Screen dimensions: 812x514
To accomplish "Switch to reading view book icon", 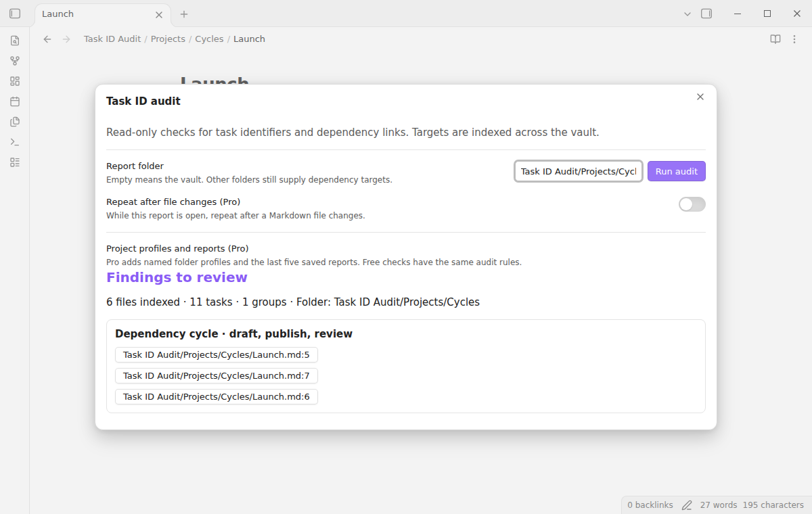I will coord(775,39).
